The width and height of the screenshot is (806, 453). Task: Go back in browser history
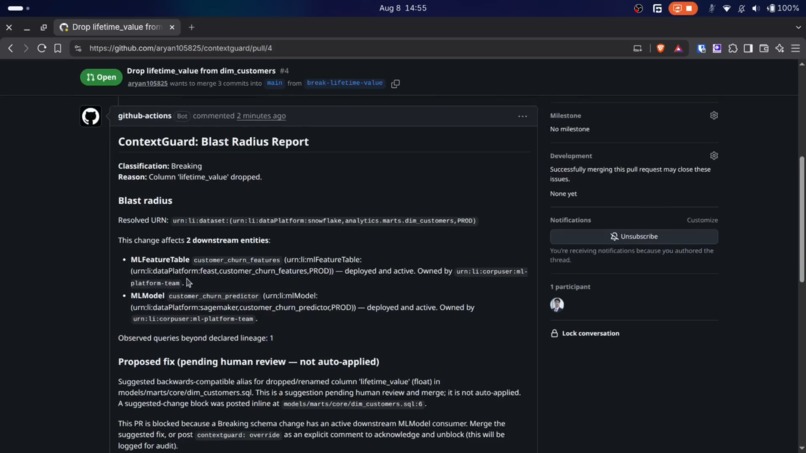pos(10,48)
